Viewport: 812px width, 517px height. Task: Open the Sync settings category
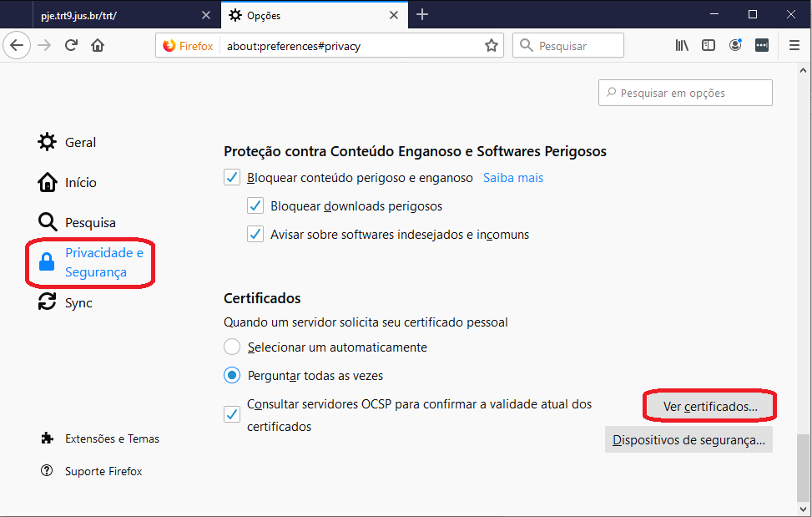tap(65, 302)
